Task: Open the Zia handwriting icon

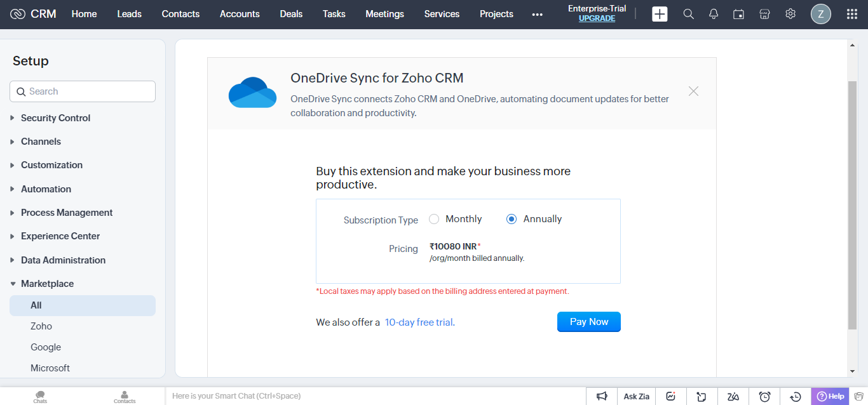Action: 733,396
